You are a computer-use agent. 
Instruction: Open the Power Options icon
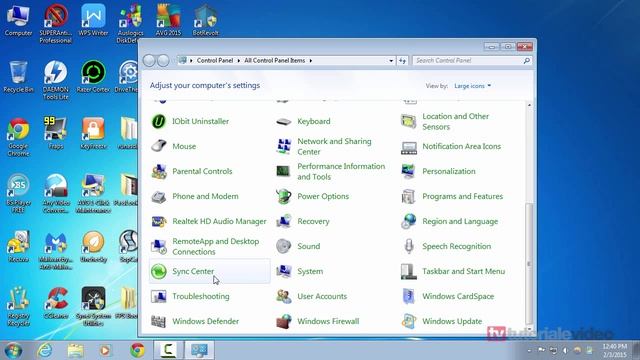point(284,196)
